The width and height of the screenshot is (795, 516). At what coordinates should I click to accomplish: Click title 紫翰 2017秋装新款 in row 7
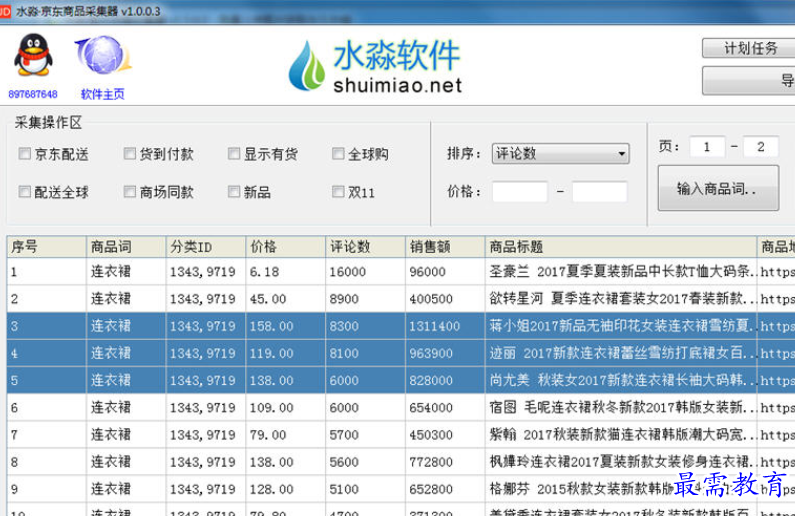click(621, 435)
